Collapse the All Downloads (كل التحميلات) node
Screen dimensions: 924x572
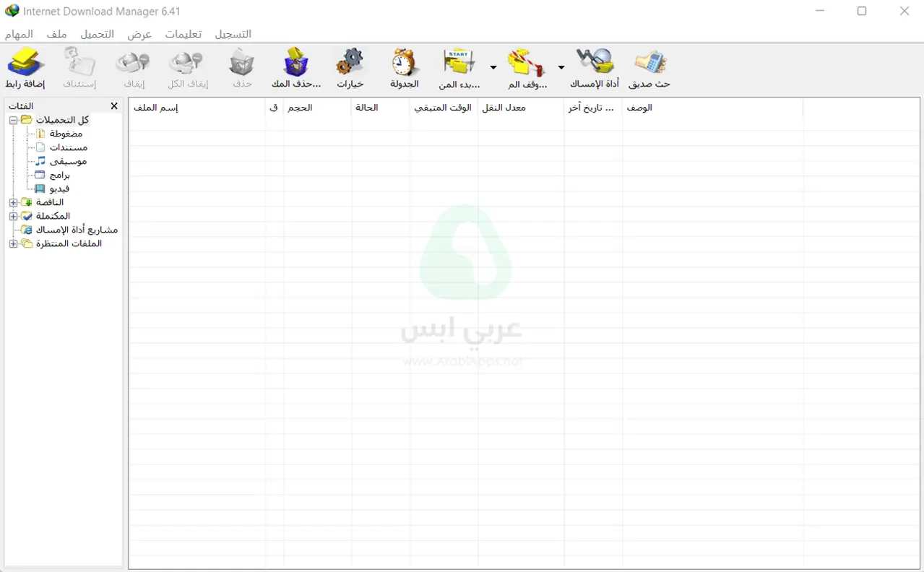[13, 121]
